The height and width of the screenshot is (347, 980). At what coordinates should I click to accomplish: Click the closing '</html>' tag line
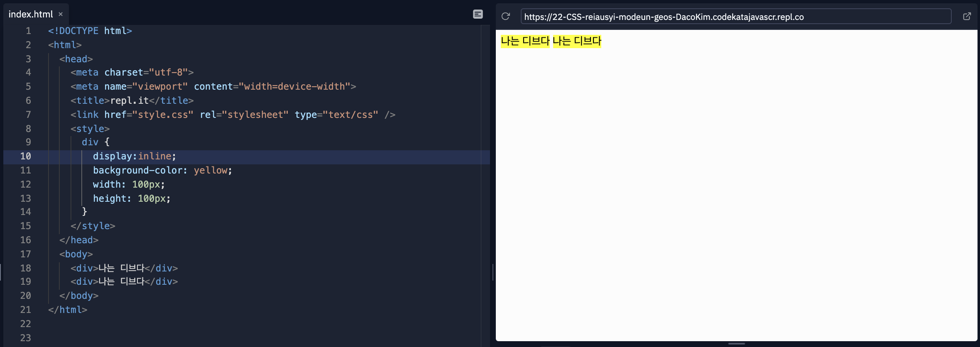click(68, 310)
